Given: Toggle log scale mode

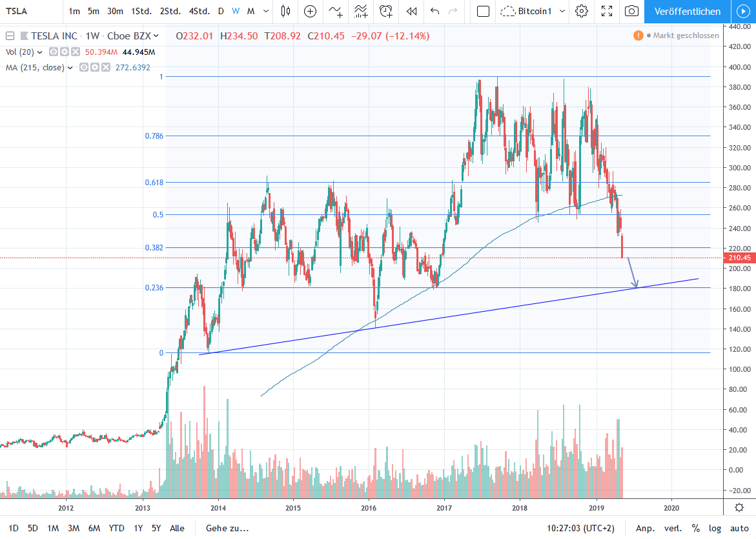Looking at the screenshot, I should pyautogui.click(x=715, y=528).
